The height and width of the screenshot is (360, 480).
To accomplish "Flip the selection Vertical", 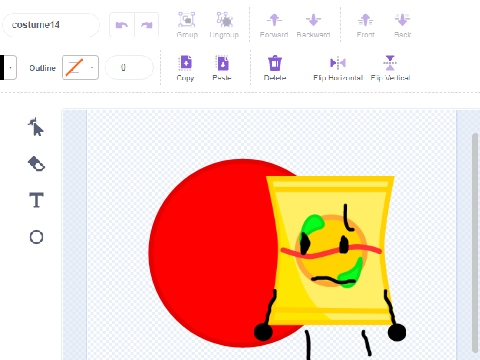I will [390, 68].
